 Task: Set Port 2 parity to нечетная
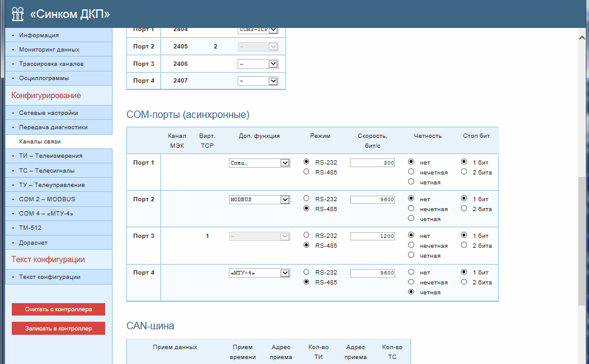tap(411, 209)
